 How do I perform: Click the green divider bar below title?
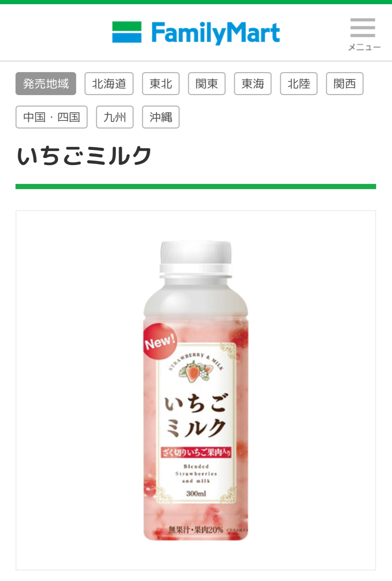[x=196, y=186]
